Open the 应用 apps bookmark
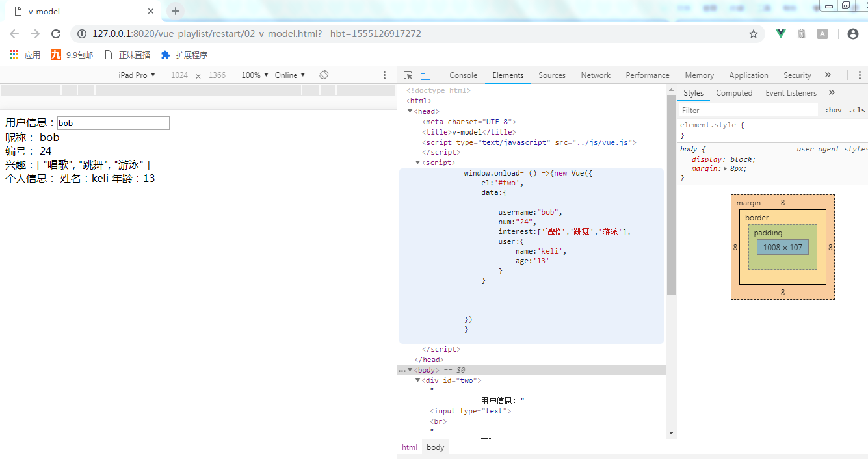The width and height of the screenshot is (868, 459). pyautogui.click(x=25, y=55)
